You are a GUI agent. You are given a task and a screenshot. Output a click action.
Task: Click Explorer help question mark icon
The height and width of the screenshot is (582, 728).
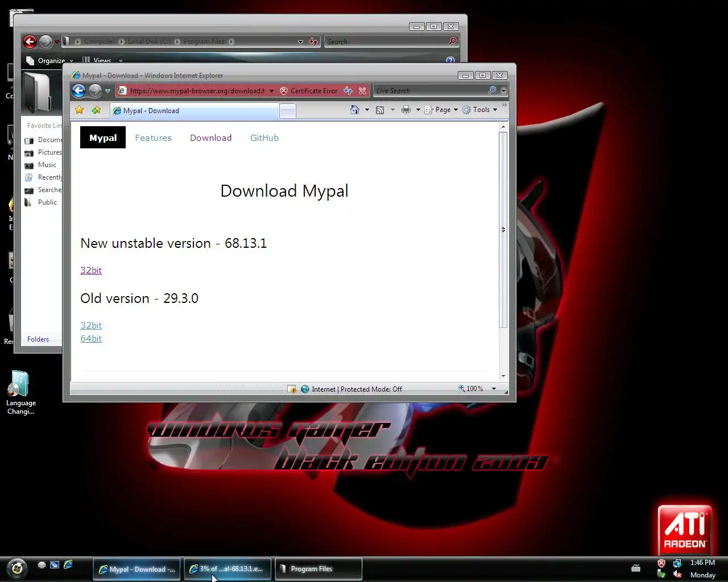click(450, 60)
